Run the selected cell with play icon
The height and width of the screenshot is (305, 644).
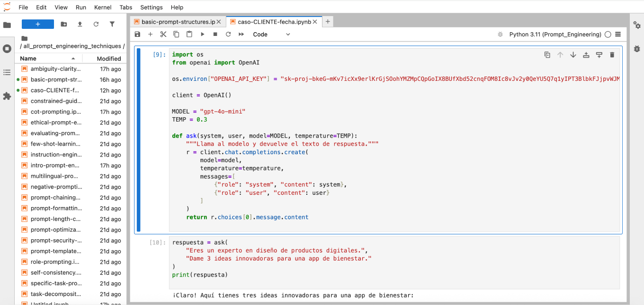click(x=202, y=35)
